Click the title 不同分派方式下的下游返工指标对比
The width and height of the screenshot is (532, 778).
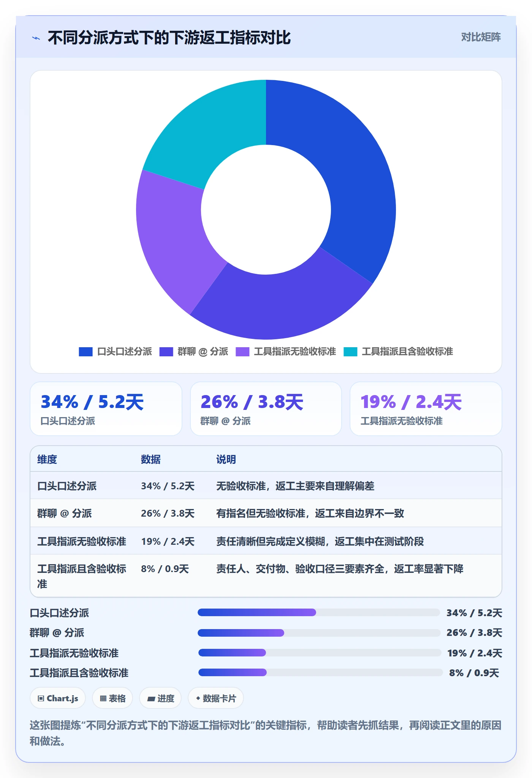(169, 38)
